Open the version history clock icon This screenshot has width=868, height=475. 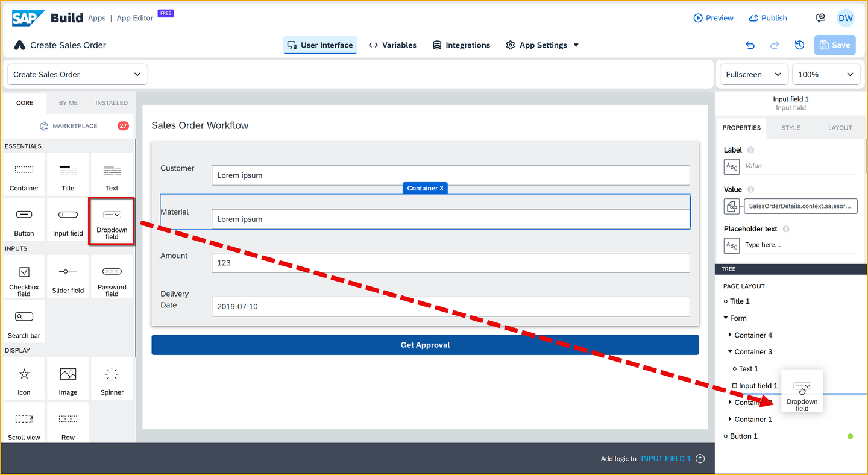[799, 45]
